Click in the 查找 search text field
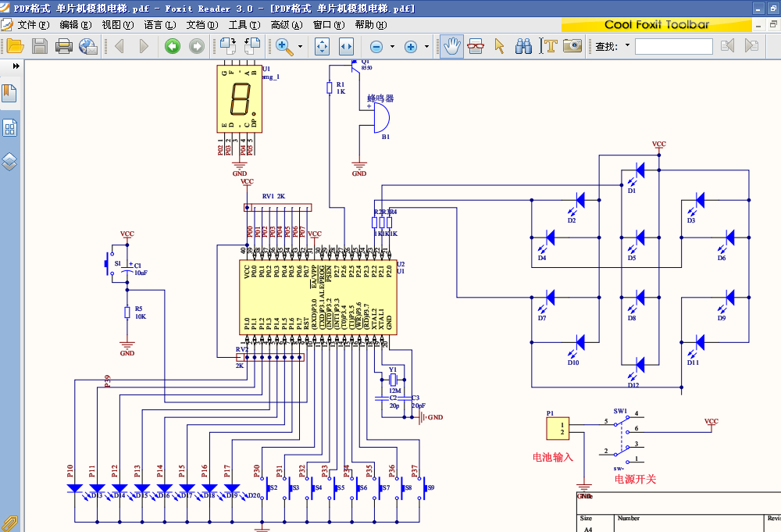Screen dimensions: 781x532 click(x=674, y=46)
